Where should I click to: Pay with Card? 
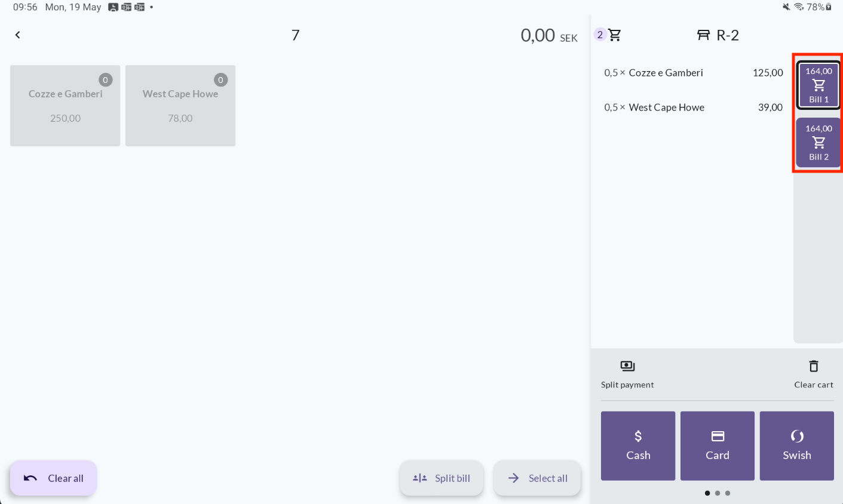point(718,445)
